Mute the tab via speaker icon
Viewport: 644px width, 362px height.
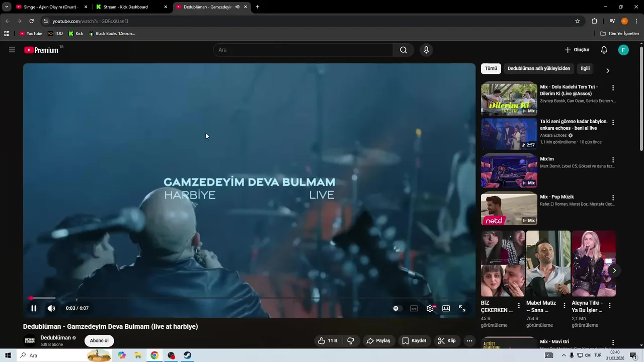237,7
